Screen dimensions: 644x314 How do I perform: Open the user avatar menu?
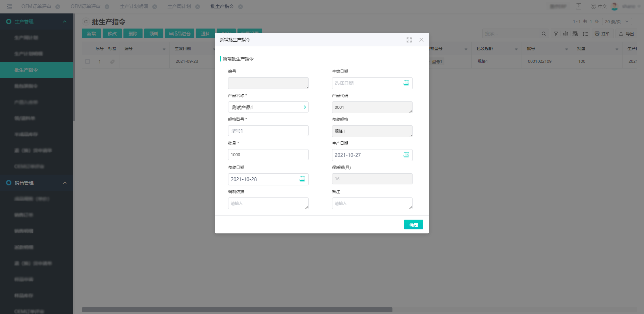click(614, 6)
